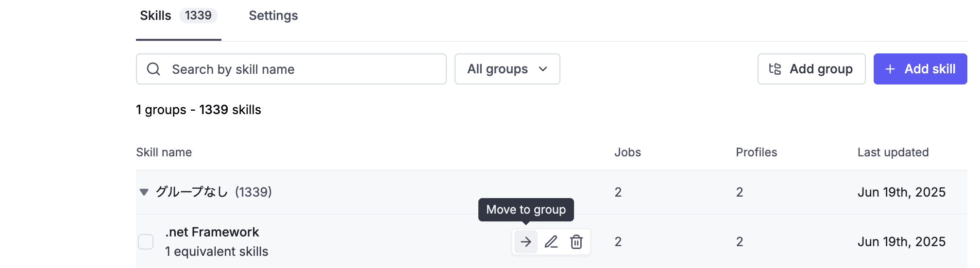This screenshot has height=268, width=980.
Task: Collapse the グループなし group triangle
Action: [144, 192]
